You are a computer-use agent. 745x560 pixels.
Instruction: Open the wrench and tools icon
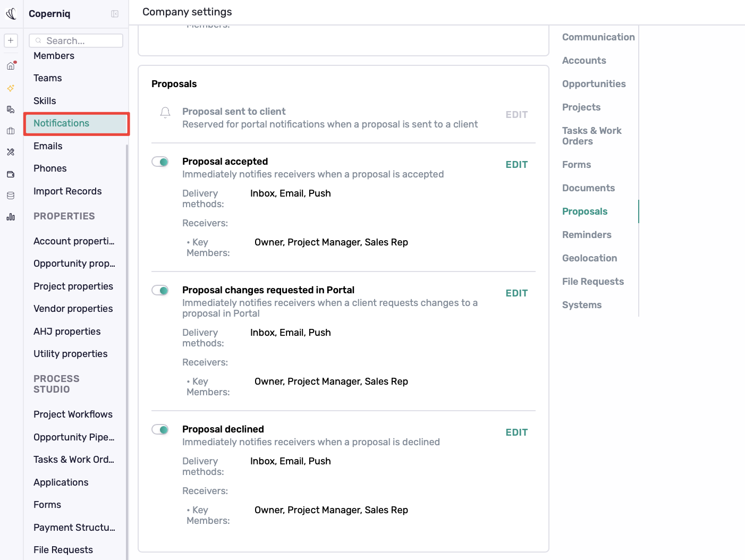[x=11, y=152]
